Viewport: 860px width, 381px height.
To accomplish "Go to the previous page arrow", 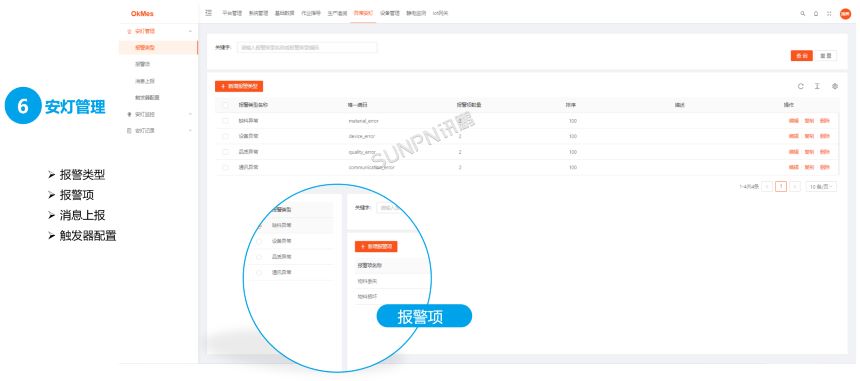I will point(767,187).
